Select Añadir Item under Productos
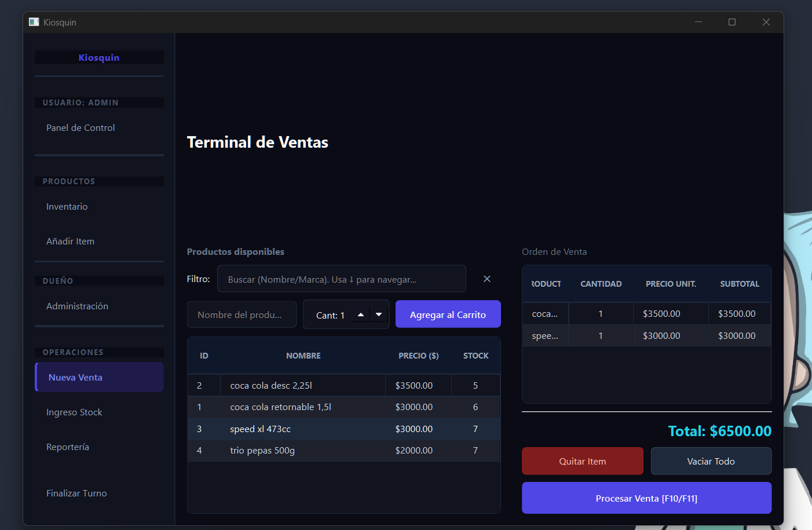 [70, 241]
